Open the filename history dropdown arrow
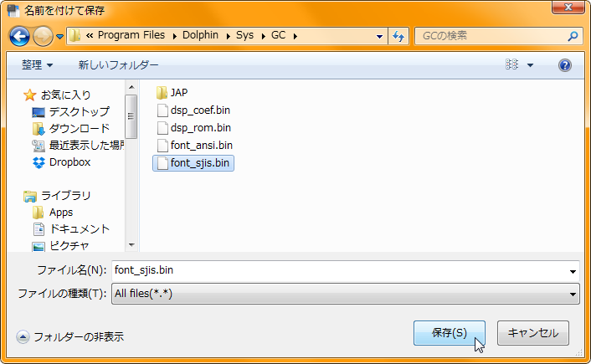 (x=573, y=271)
